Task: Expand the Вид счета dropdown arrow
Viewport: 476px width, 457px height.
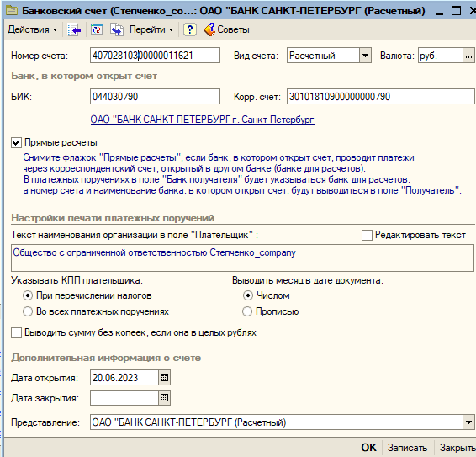Action: (366, 56)
